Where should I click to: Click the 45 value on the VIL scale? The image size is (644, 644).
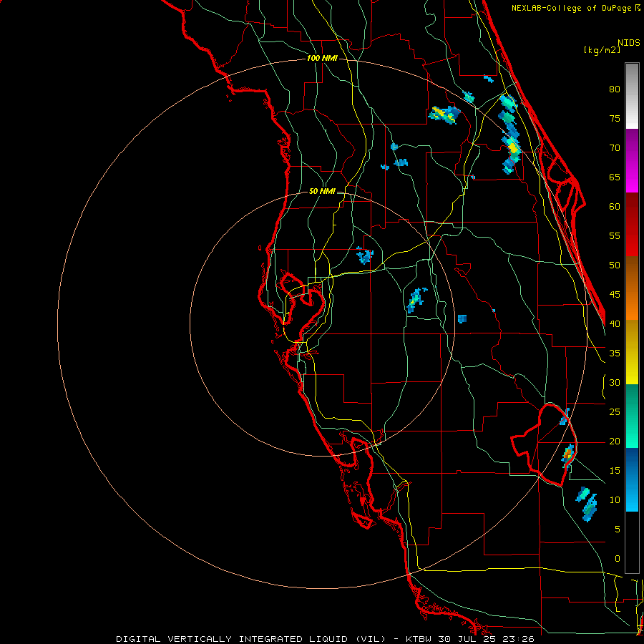point(615,295)
